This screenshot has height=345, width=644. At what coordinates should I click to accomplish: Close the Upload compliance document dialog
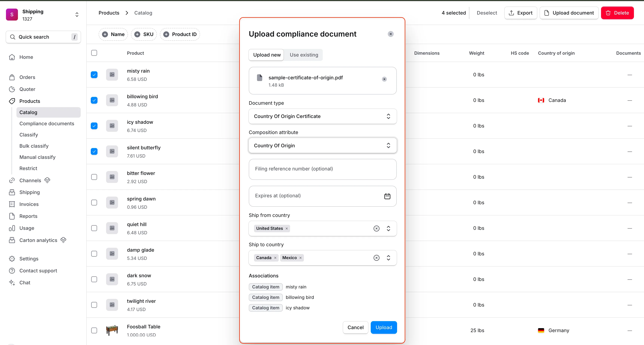pos(391,34)
